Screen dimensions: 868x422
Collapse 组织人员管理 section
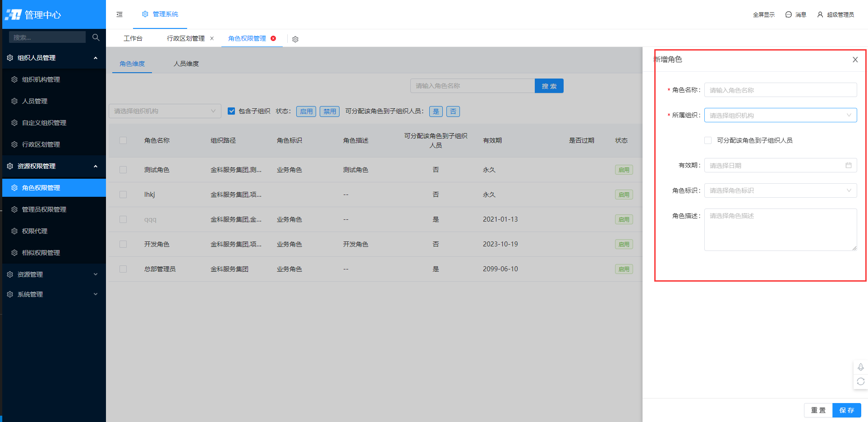click(x=54, y=58)
